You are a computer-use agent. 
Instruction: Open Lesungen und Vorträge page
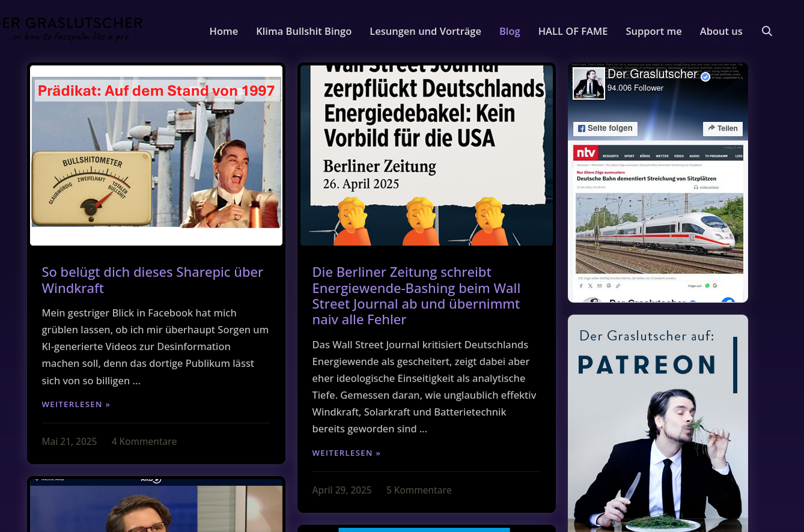[x=425, y=31]
